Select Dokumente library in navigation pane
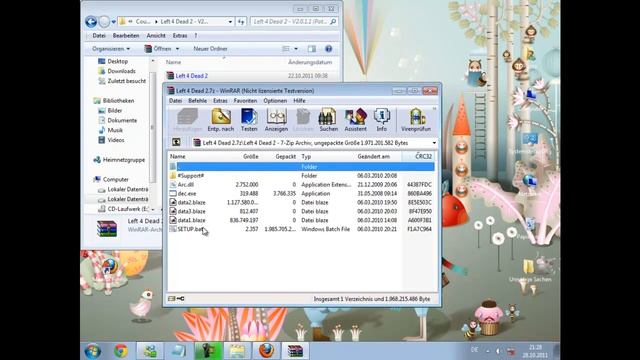Image resolution: width=640 pixels, height=360 pixels. coord(122,120)
